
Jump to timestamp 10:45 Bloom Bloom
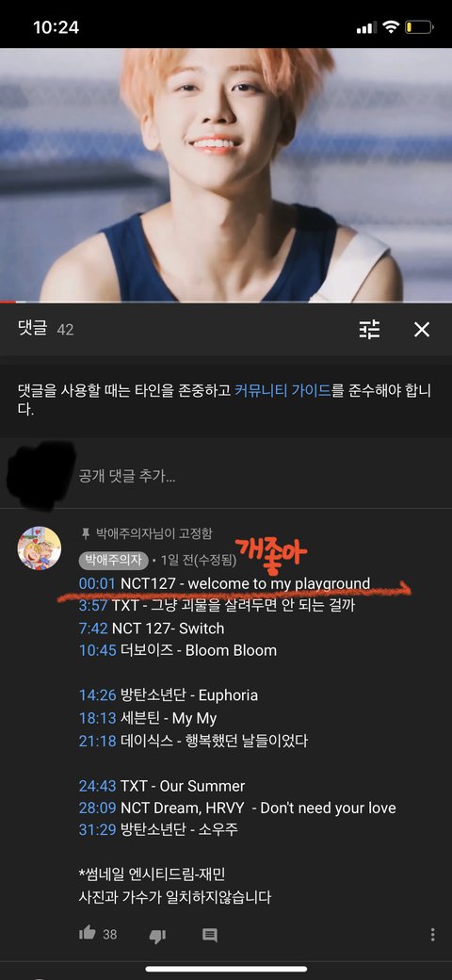97,650
